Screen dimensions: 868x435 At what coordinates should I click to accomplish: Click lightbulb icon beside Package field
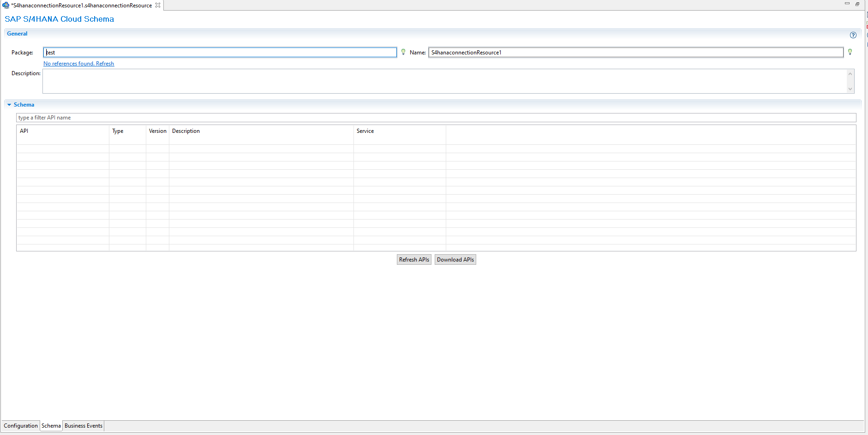tap(403, 52)
